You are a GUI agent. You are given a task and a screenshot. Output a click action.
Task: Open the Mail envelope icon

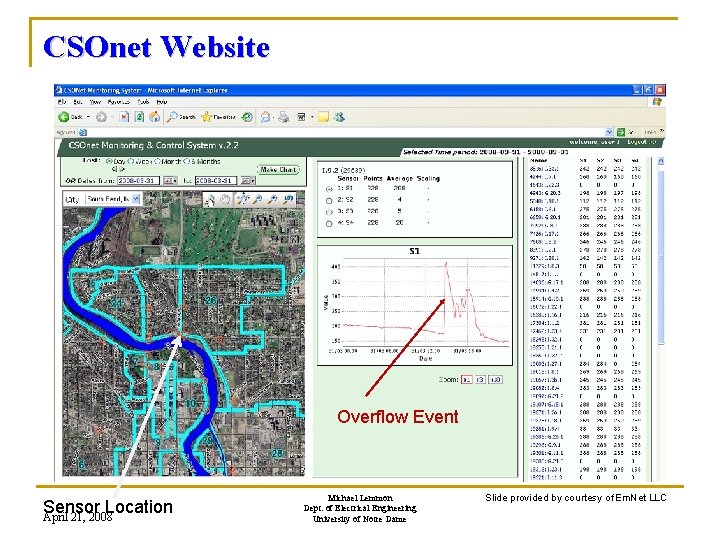coord(265,117)
